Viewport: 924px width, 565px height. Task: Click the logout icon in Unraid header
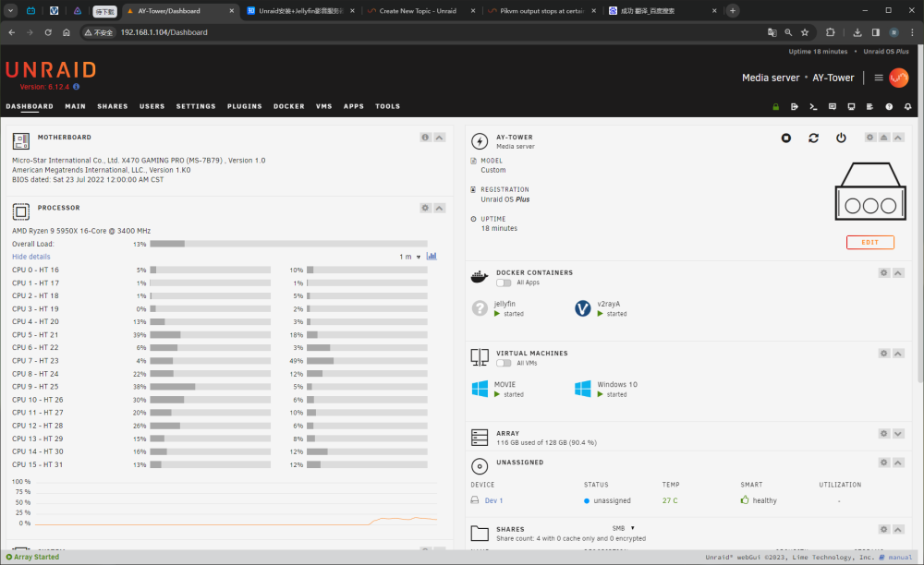795,106
